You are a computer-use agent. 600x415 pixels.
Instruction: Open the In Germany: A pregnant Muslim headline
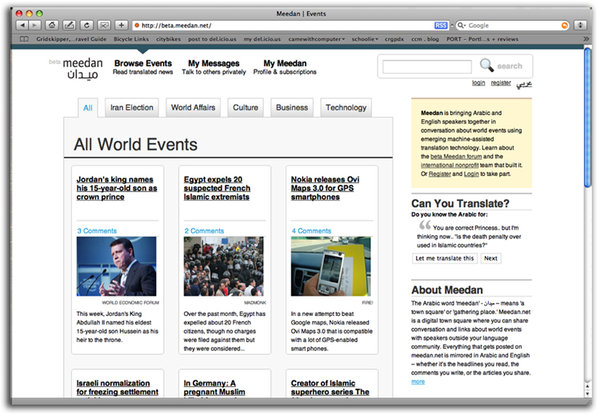point(214,387)
